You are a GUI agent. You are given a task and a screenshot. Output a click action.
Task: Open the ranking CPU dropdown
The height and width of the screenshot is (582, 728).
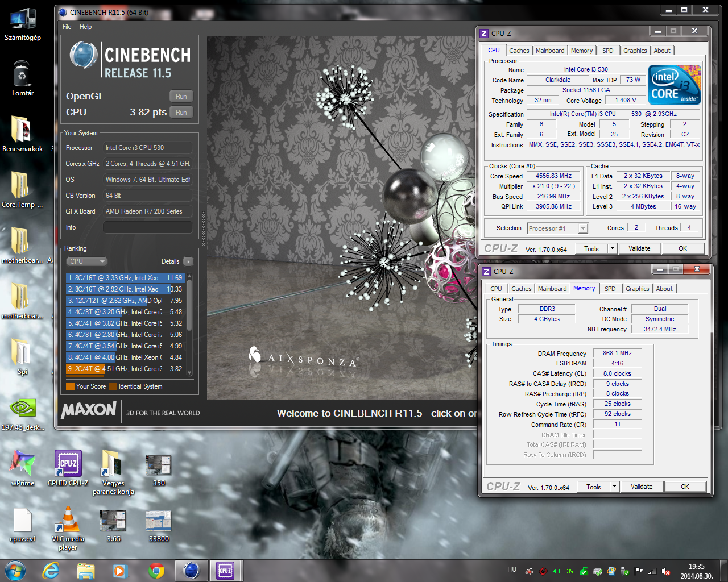point(86,261)
